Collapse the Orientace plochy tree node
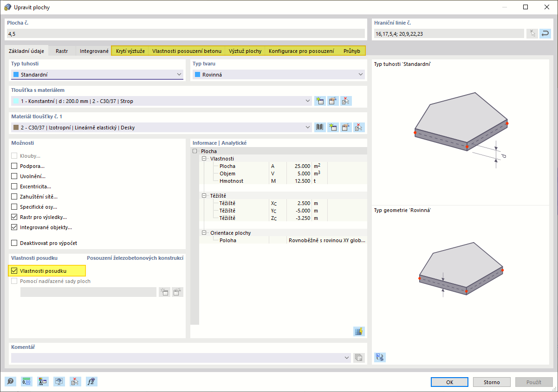The image size is (558, 392). click(x=205, y=233)
